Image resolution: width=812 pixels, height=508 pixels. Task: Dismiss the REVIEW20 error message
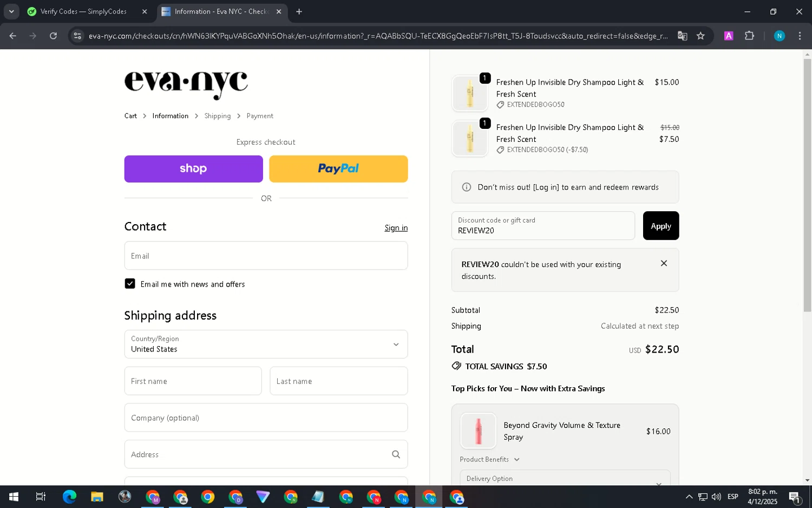pyautogui.click(x=664, y=264)
